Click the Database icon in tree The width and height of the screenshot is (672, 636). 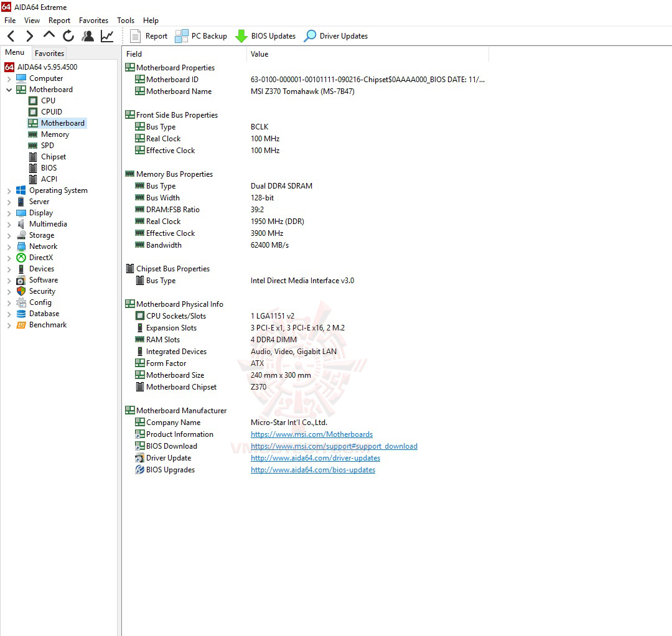pyautogui.click(x=21, y=314)
